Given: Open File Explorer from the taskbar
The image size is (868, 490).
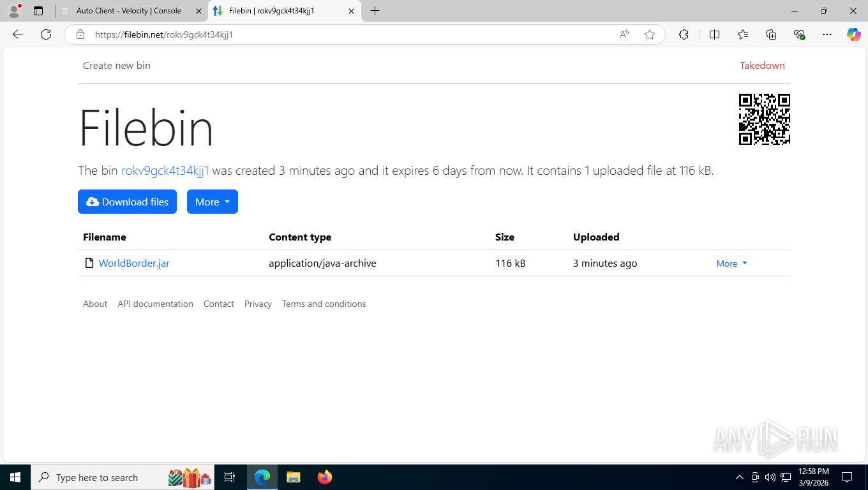Looking at the screenshot, I should pos(293,477).
